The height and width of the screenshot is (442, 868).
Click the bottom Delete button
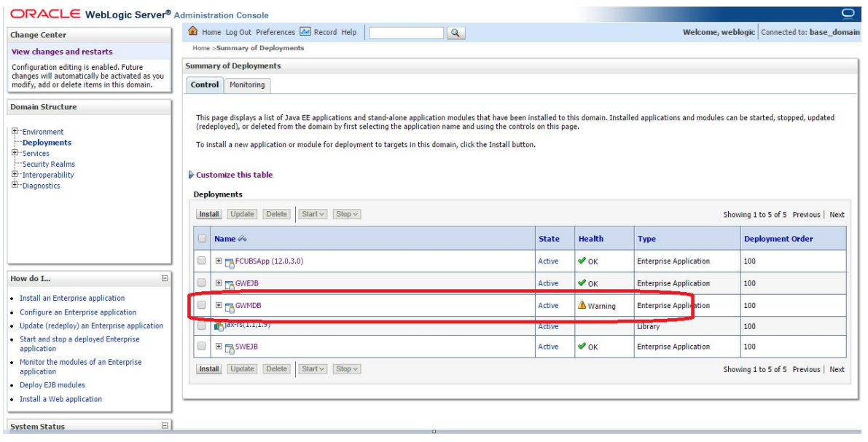click(x=276, y=369)
